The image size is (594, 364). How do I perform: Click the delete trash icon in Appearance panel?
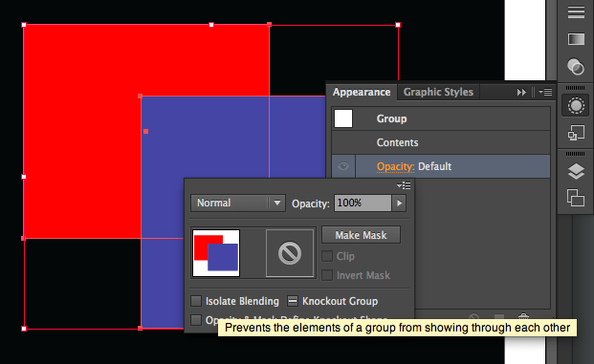click(523, 316)
